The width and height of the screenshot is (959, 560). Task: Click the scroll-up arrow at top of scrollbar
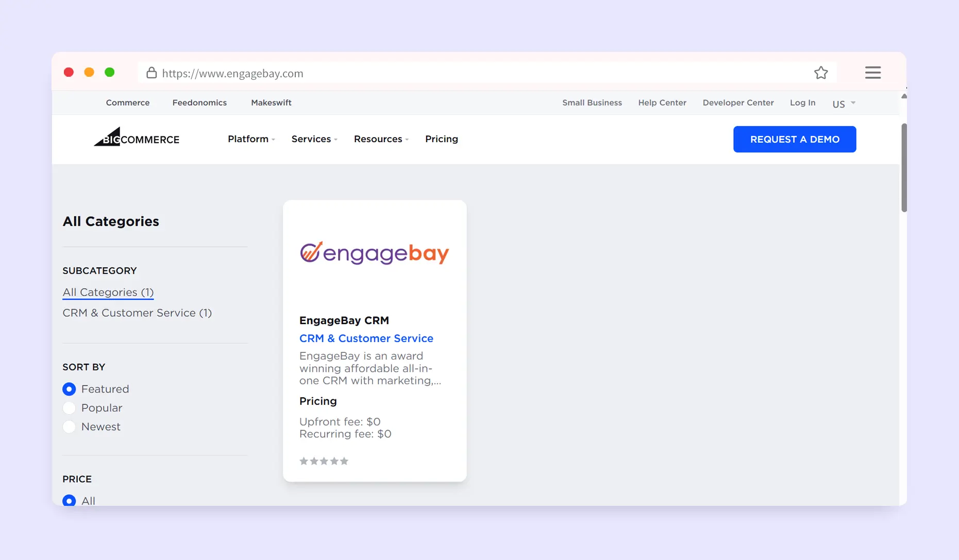[904, 96]
